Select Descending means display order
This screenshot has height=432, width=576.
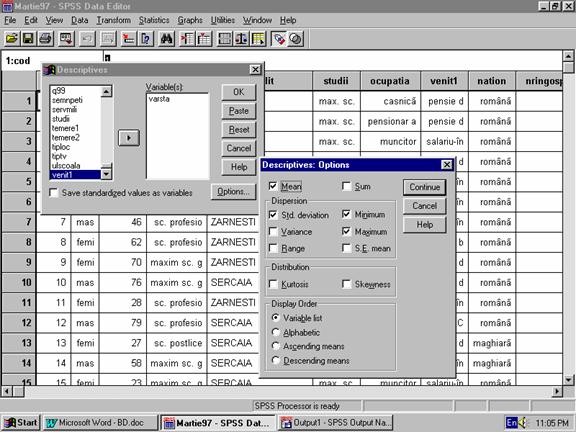click(276, 360)
